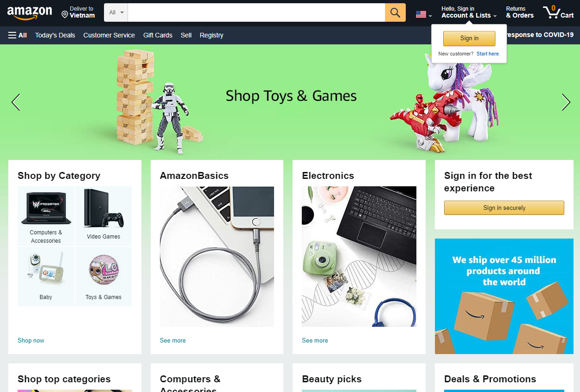Follow the Start here link

pyautogui.click(x=488, y=54)
